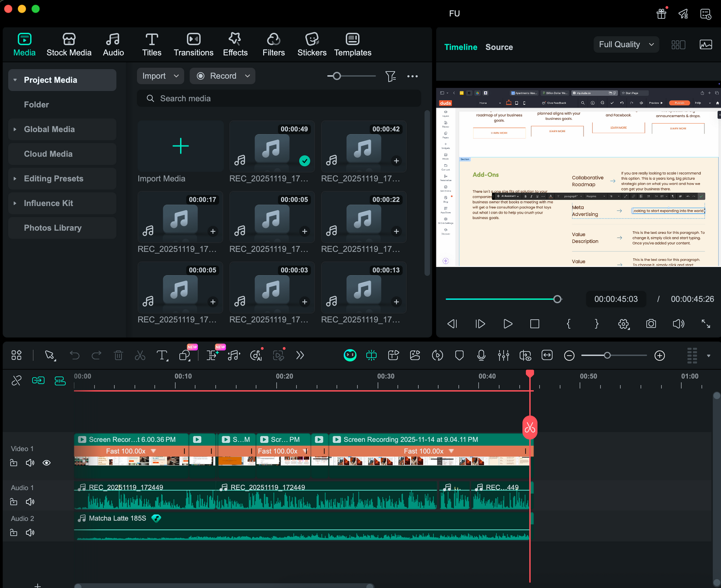Open the Stock Media tab
The width and height of the screenshot is (721, 588).
[x=69, y=44]
